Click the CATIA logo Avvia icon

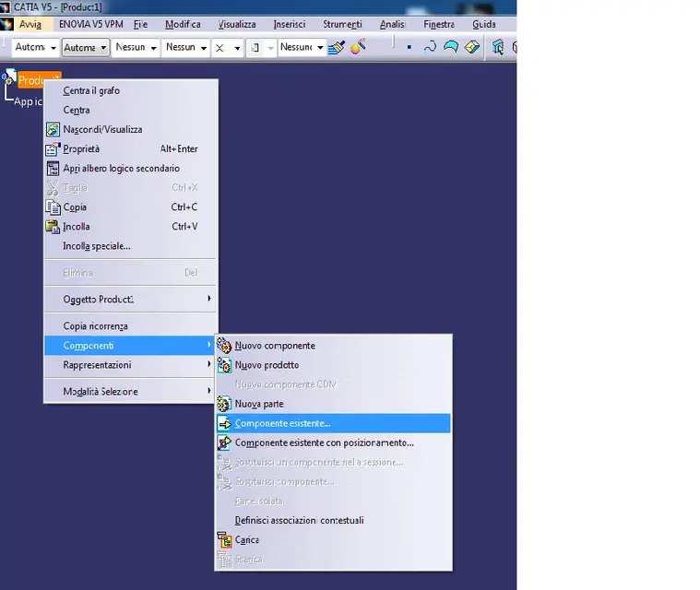coord(6,24)
